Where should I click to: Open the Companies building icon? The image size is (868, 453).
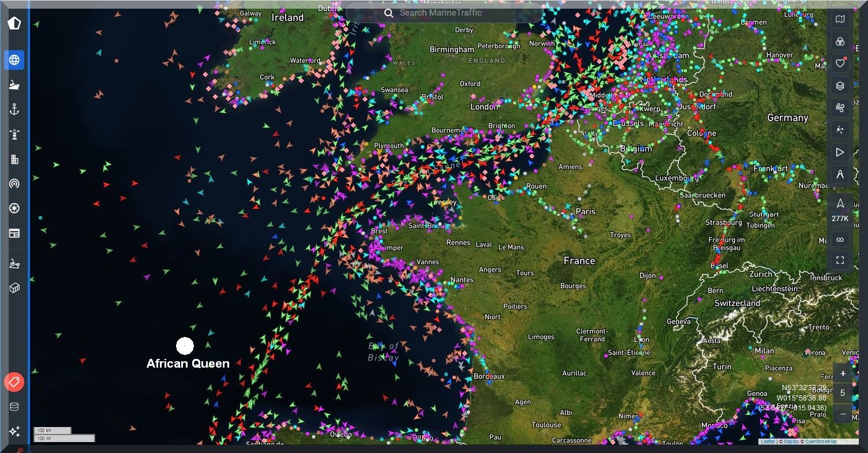click(x=14, y=159)
